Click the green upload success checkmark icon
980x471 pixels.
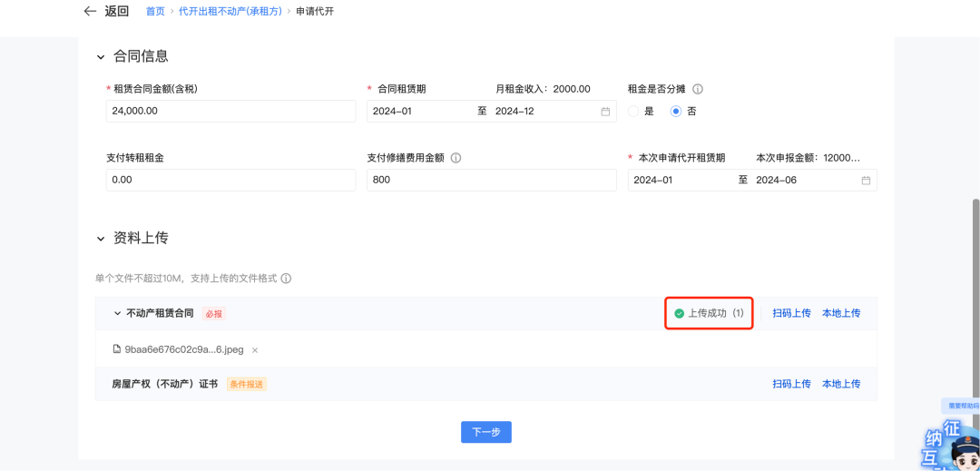[680, 314]
